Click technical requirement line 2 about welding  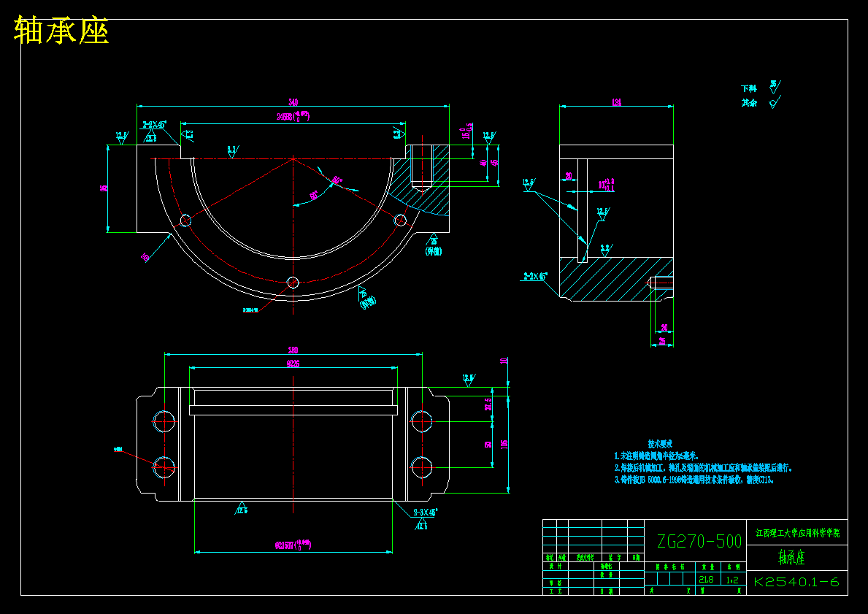coord(703,468)
